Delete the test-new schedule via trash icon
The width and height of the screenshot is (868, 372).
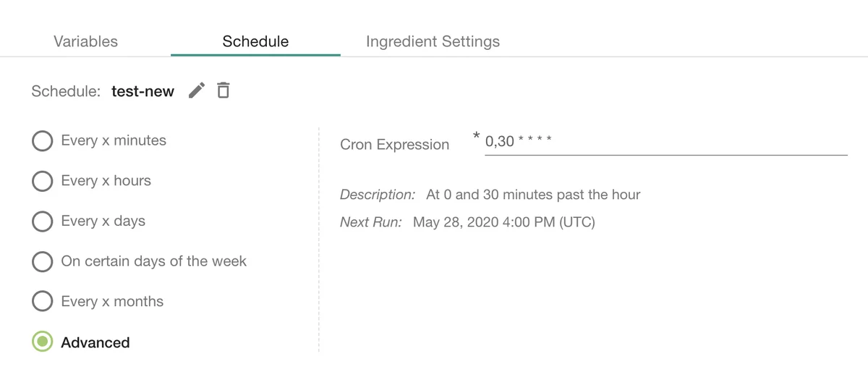tap(224, 90)
